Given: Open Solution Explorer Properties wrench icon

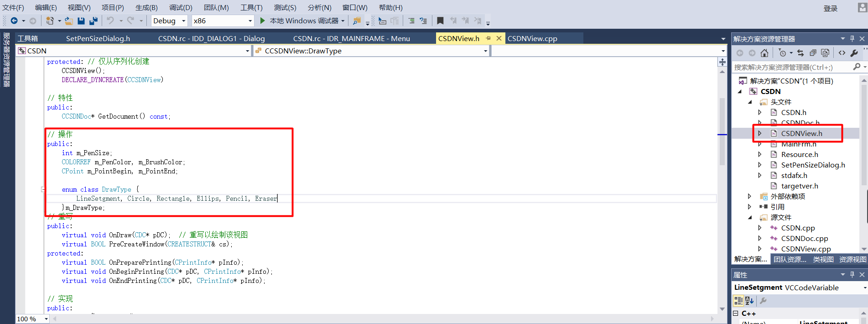Looking at the screenshot, I should [x=854, y=53].
